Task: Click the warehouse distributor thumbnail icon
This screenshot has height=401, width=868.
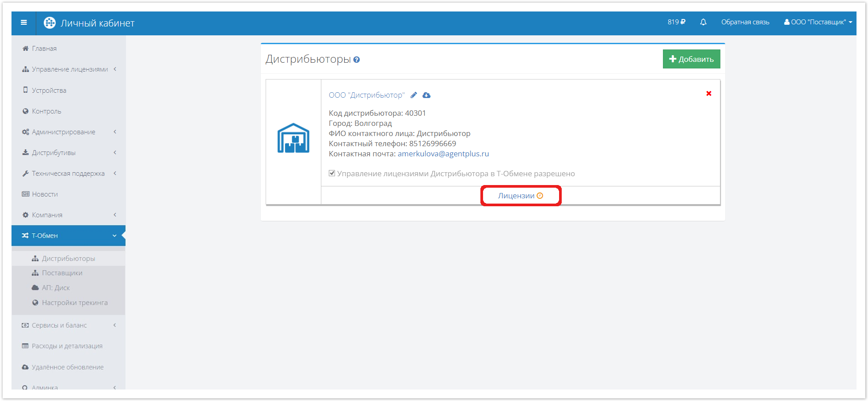Action: coord(293,138)
